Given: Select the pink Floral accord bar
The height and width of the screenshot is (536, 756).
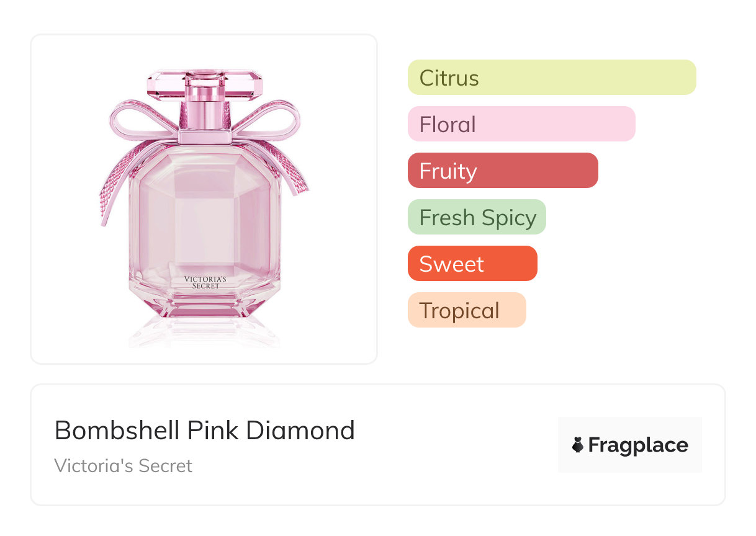Looking at the screenshot, I should tap(521, 124).
